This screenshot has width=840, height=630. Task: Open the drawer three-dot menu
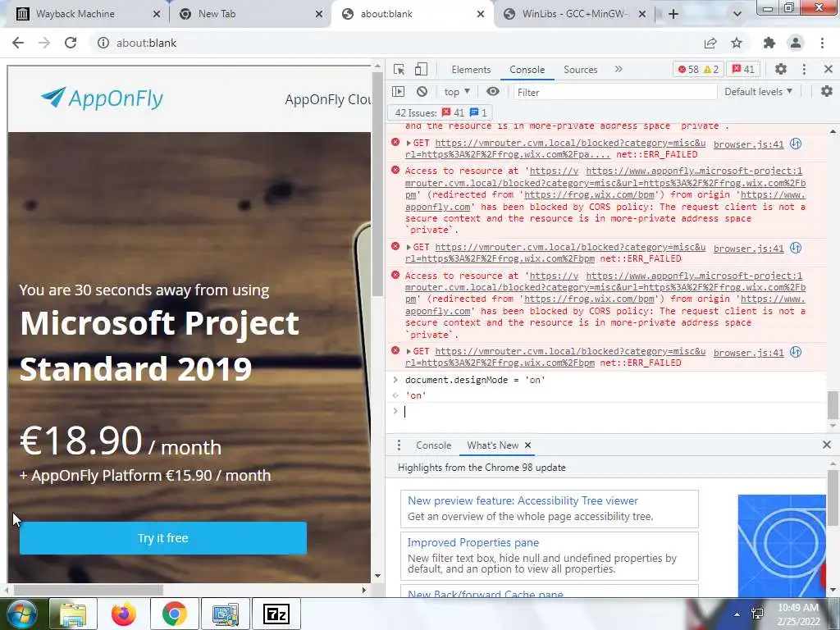[399, 445]
